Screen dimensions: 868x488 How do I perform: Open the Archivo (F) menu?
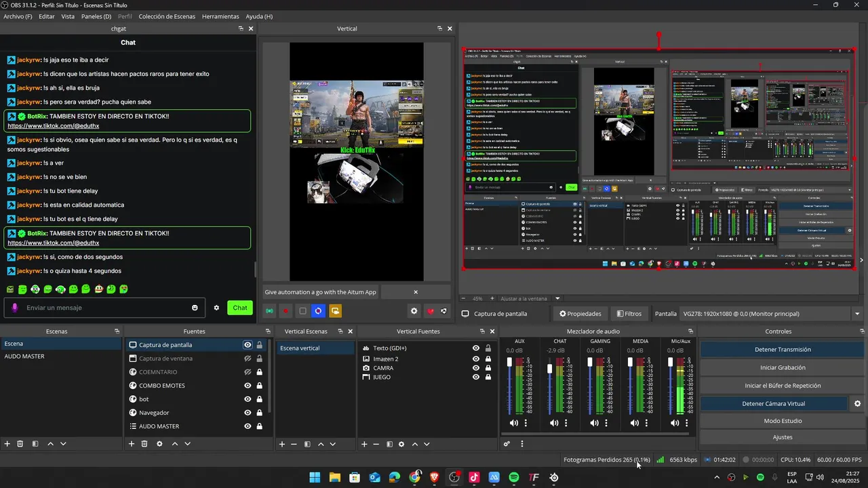click(18, 16)
